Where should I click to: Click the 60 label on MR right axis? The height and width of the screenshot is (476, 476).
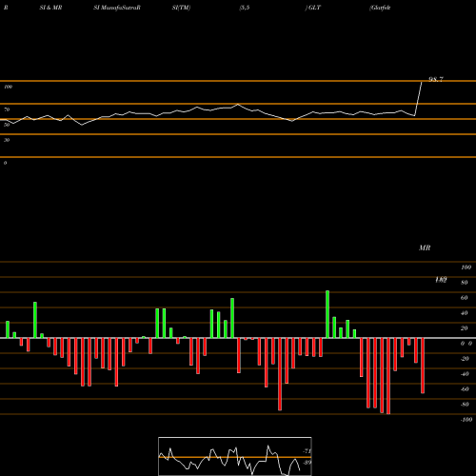click(465, 298)
